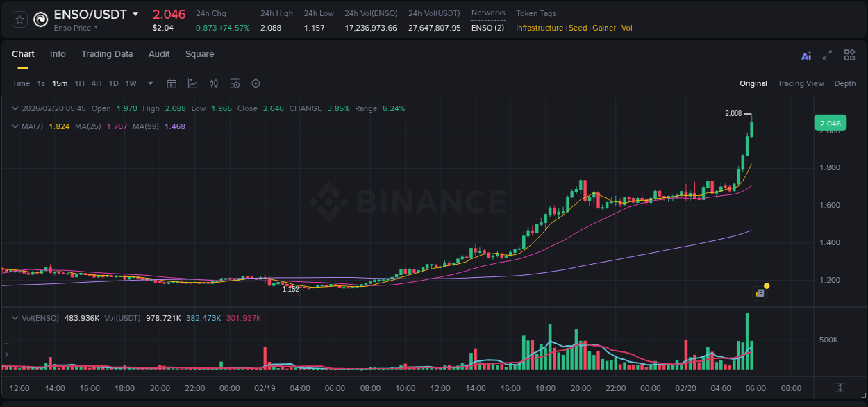The image size is (868, 407).
Task: Open the compare symbol candlestick icon
Action: 214,83
